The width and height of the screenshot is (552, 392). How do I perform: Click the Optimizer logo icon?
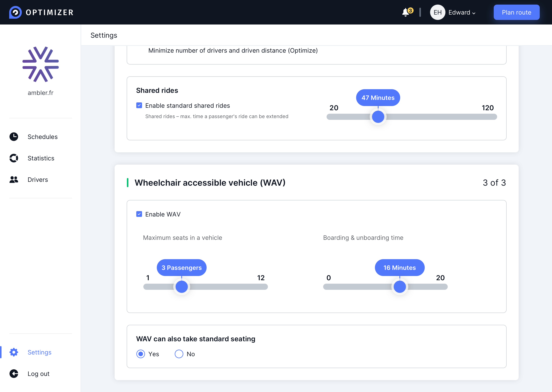pos(15,12)
